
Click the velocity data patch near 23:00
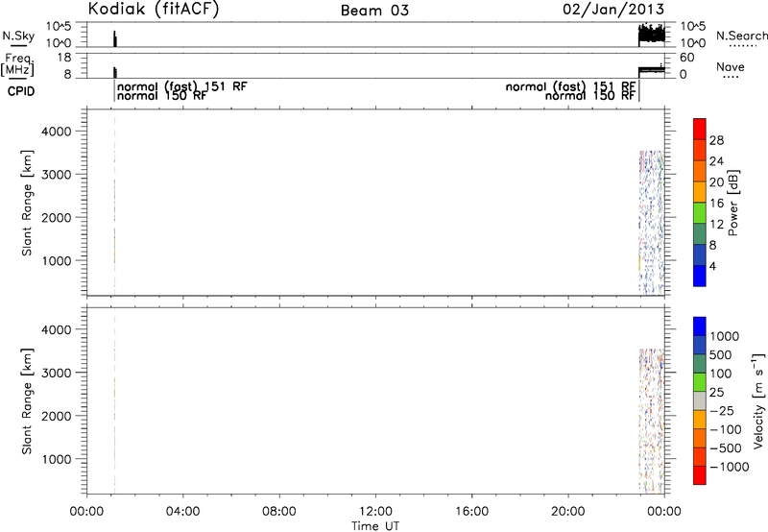tap(652, 422)
